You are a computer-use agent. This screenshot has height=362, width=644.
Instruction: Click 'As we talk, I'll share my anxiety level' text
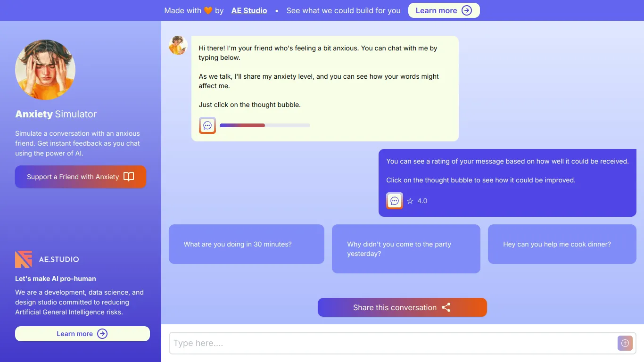pos(319,81)
